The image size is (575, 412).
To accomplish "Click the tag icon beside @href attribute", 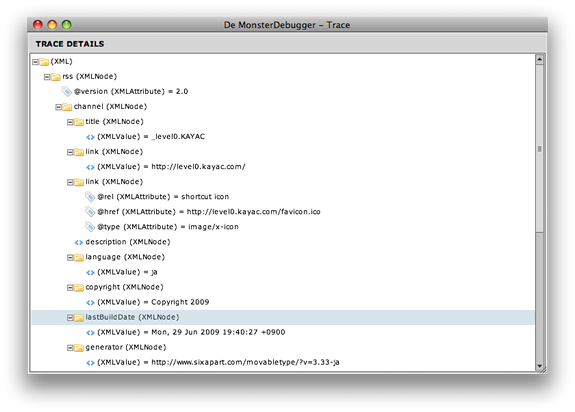I will click(x=90, y=212).
